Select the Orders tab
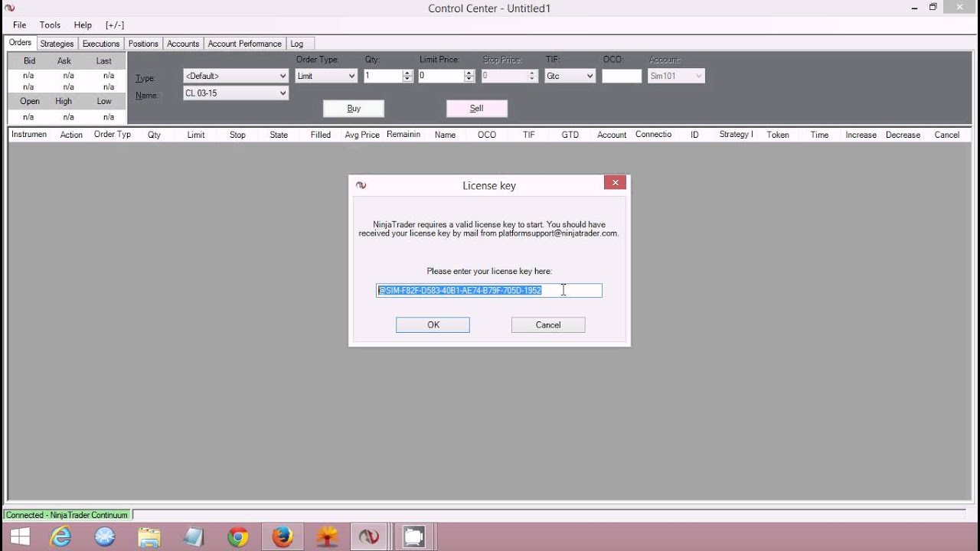This screenshot has height=551, width=980. 21,43
